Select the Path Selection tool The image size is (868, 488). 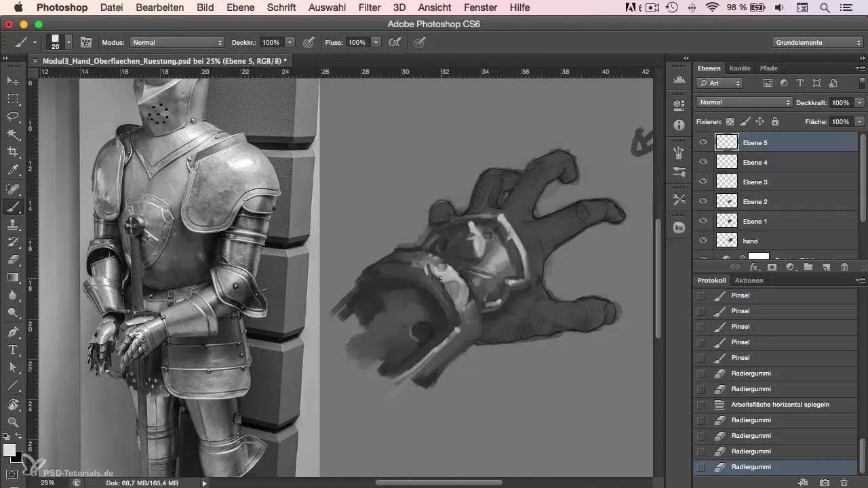click(x=13, y=367)
